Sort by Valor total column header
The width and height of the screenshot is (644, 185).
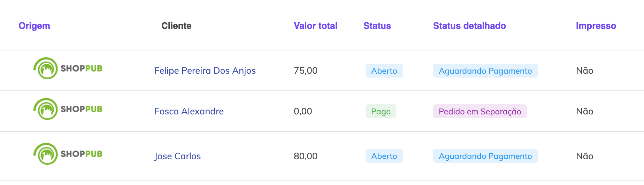pos(315,26)
